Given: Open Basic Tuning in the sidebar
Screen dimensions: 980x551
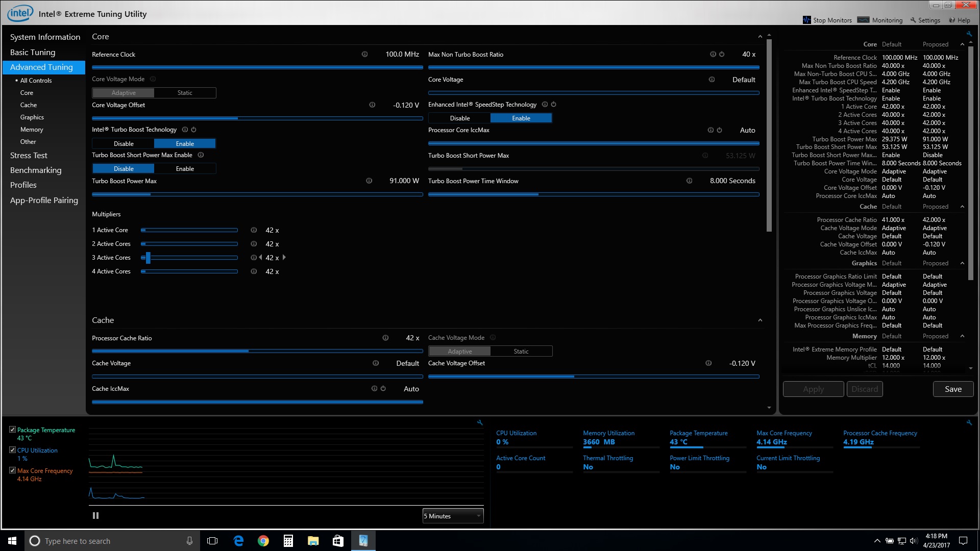Looking at the screenshot, I should [x=33, y=52].
